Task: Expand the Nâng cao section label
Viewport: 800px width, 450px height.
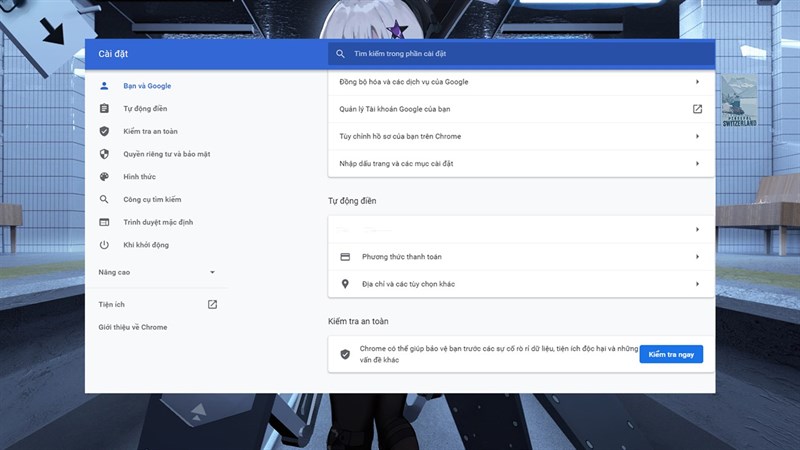Action: click(114, 272)
